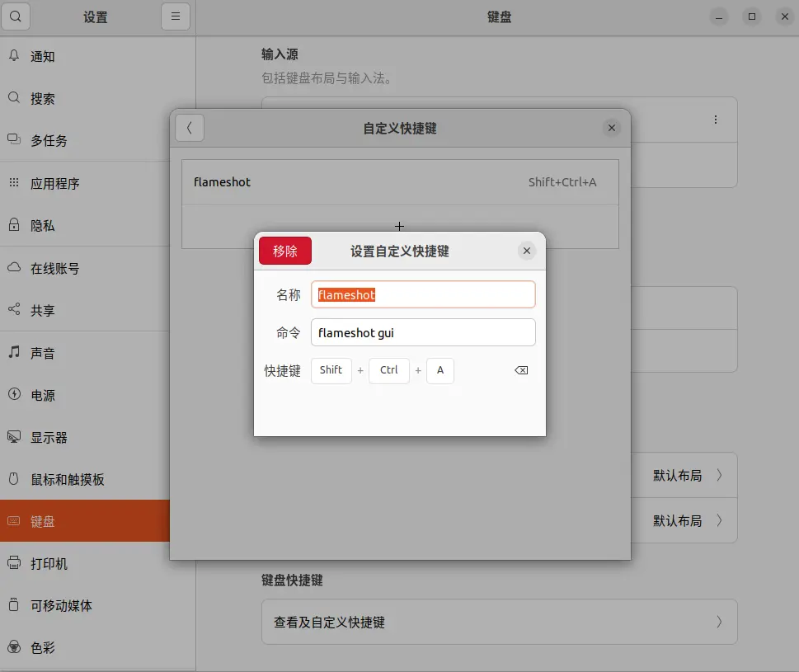The image size is (799, 672).
Task: Click the 多任务 windows icon
Action: point(14,139)
